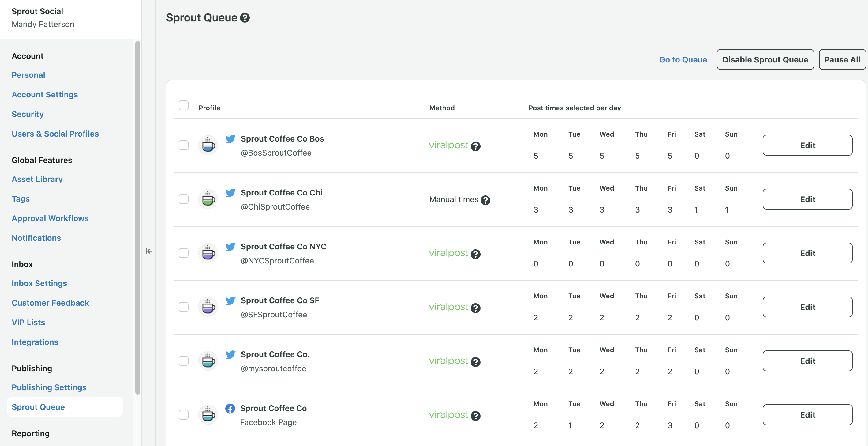Open Users & Social Profiles

[x=55, y=134]
